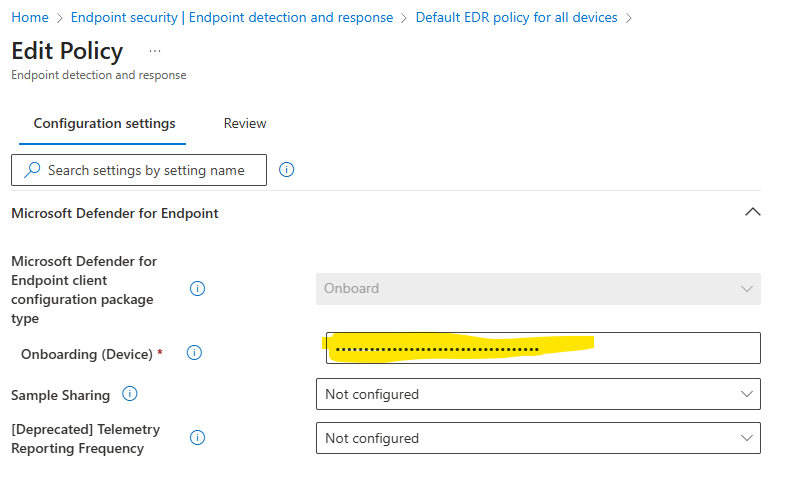This screenshot has height=477, width=809.
Task: Switch to the Review tab
Action: click(x=245, y=124)
